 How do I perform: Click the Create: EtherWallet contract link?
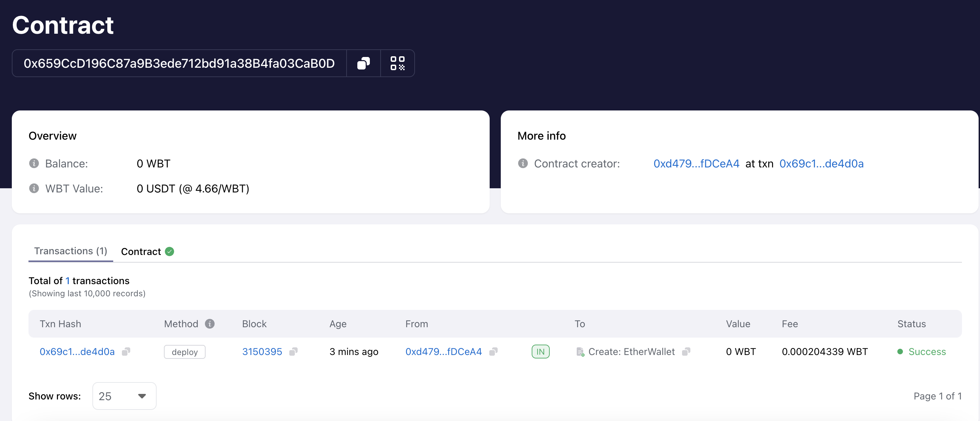tap(632, 351)
